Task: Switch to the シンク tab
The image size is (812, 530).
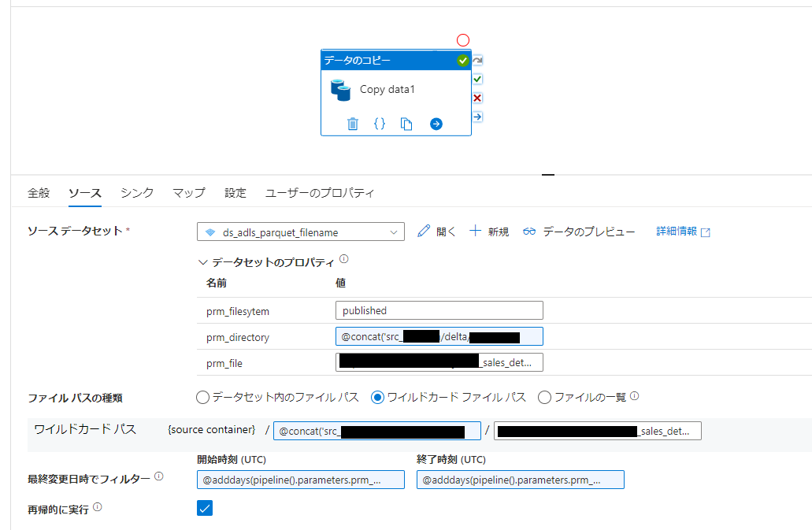Action: click(137, 193)
